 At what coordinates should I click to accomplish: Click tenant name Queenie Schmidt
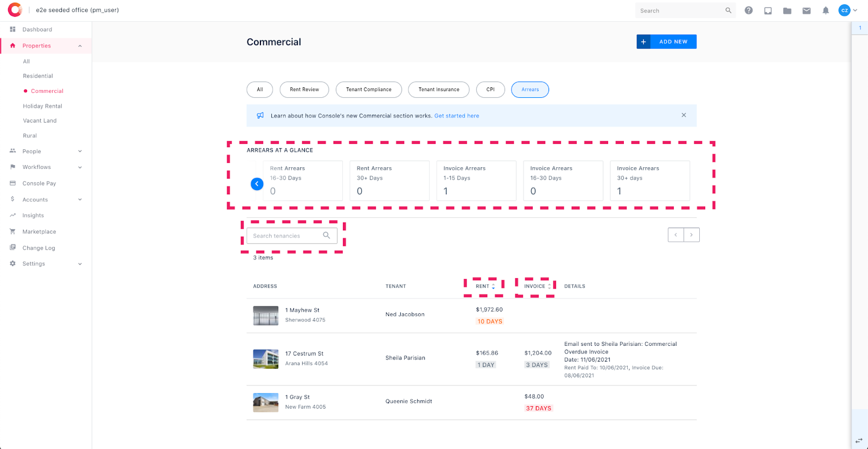point(409,401)
